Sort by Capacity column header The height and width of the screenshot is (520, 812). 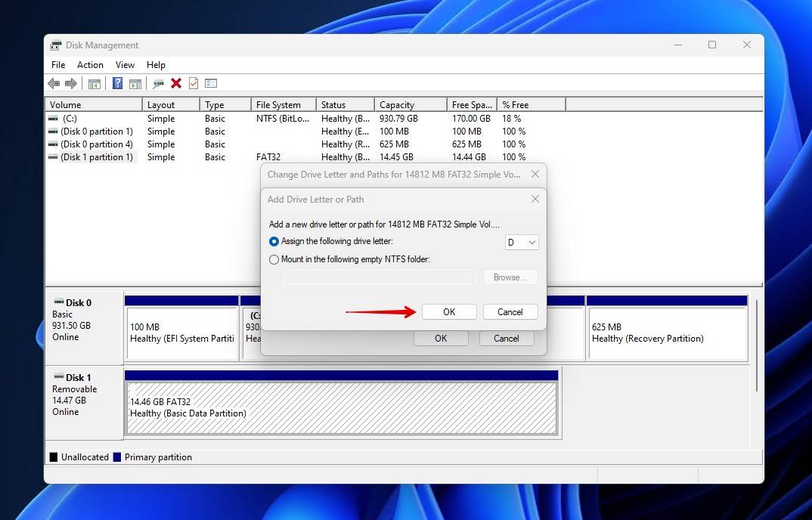(411, 104)
